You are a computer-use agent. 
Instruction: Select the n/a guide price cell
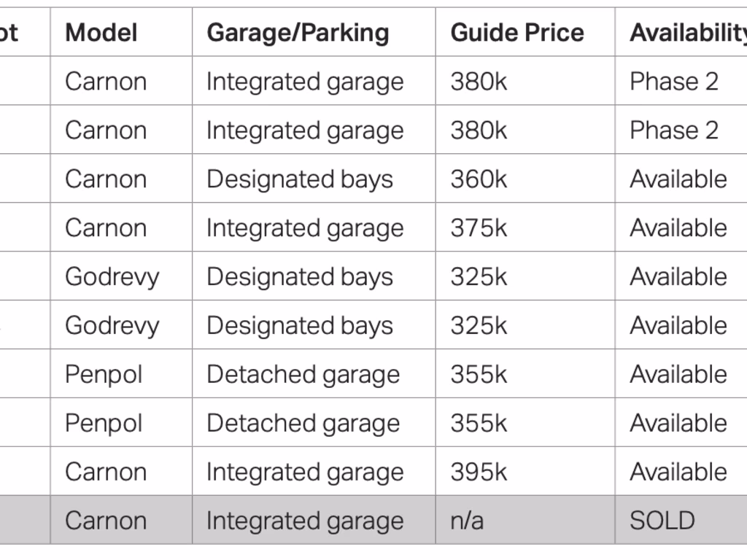pos(467,521)
